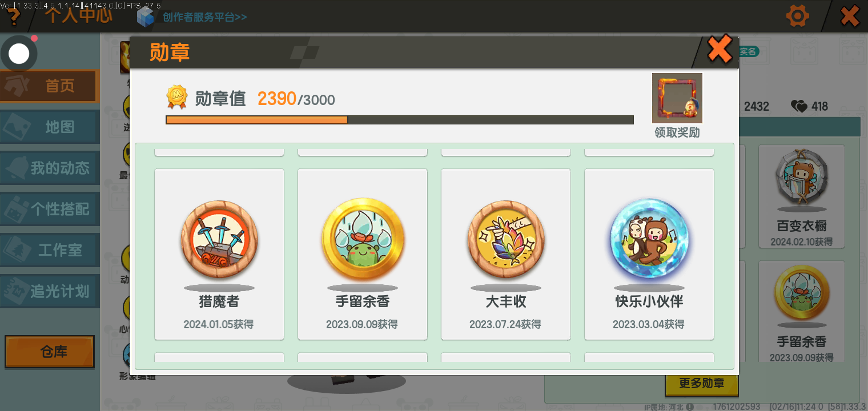Tap the reward frame icon above 领取奖励
868x411 pixels.
(x=677, y=98)
